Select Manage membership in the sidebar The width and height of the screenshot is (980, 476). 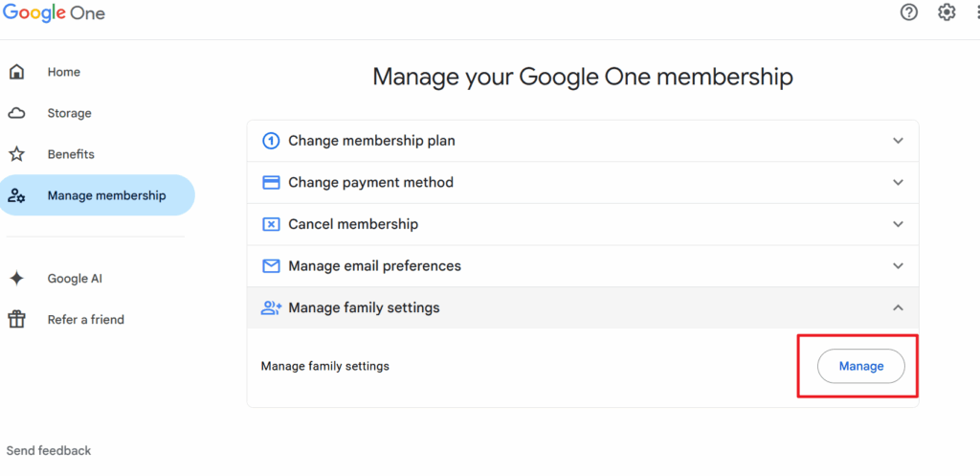106,195
